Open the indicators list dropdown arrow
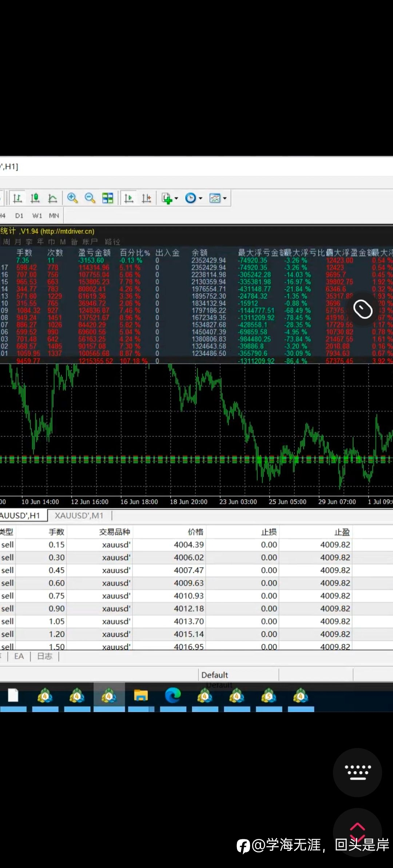The width and height of the screenshot is (393, 868). (176, 198)
